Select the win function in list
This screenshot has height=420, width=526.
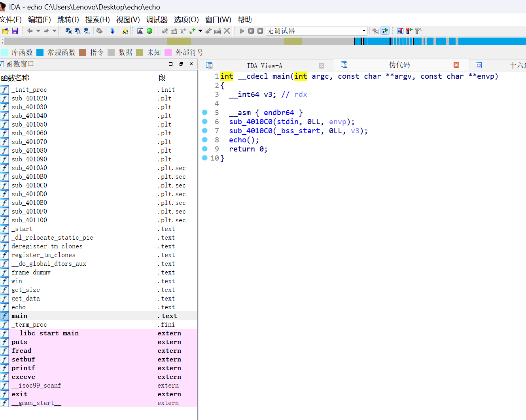(x=17, y=281)
